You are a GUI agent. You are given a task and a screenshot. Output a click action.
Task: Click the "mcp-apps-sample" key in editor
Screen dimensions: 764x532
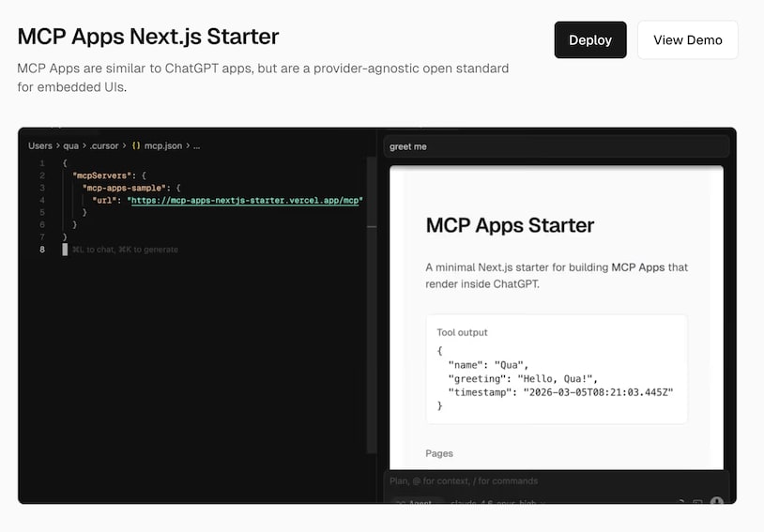pos(124,188)
